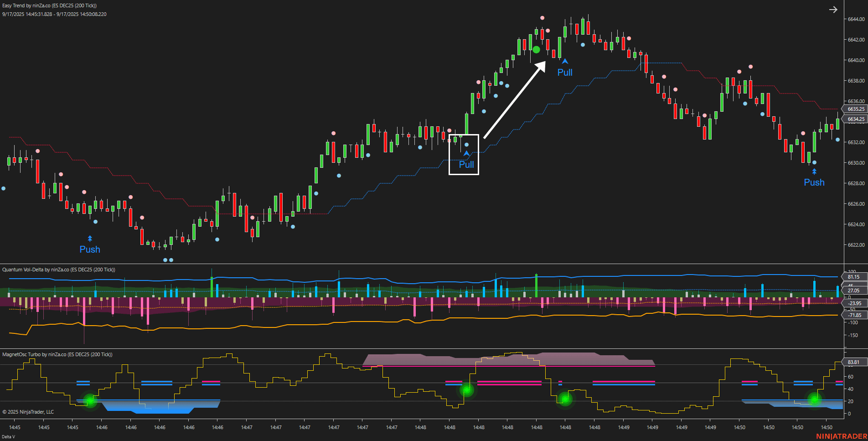This screenshot has width=868, height=441.
Task: Select the MagnetOsc Turbo indicator label
Action: pos(57,354)
